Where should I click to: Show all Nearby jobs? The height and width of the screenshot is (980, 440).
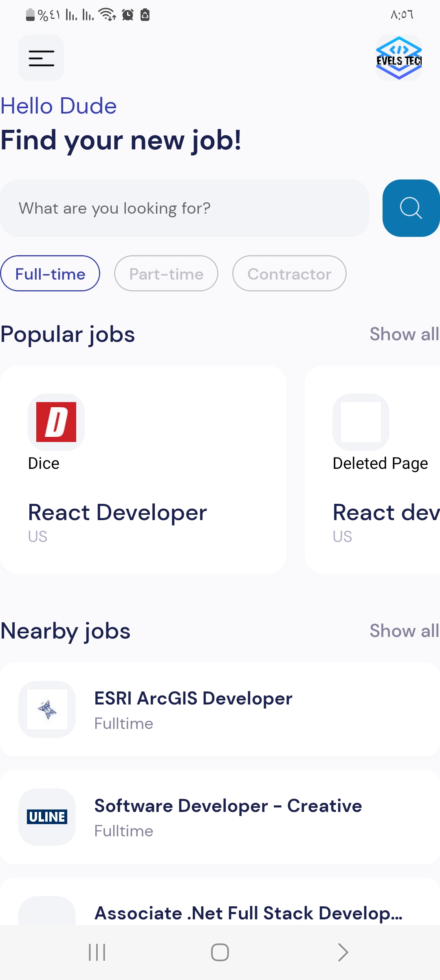(x=404, y=631)
